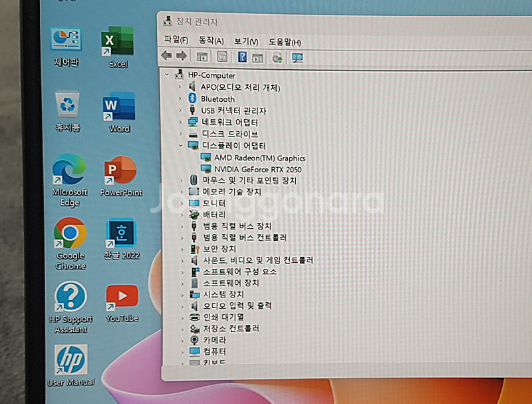Select the Microsoft Edge desktop icon
This screenshot has height=404, width=532.
[x=70, y=180]
